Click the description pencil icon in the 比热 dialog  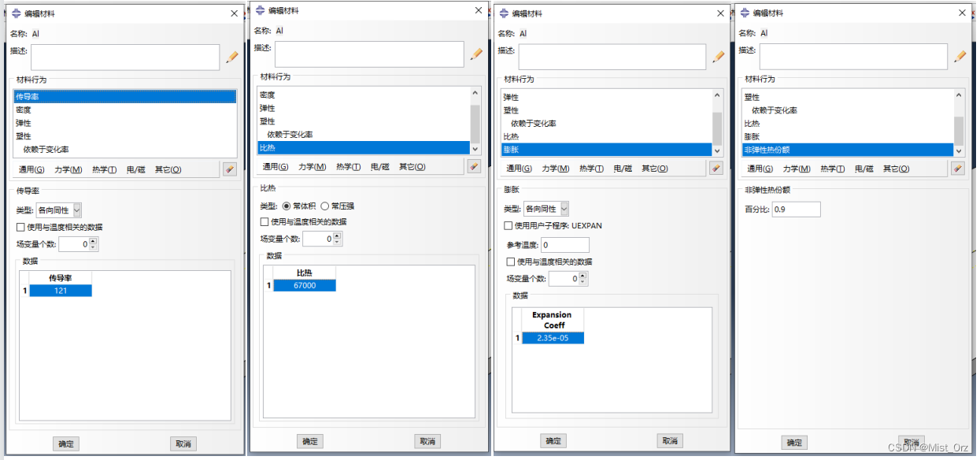pos(476,53)
